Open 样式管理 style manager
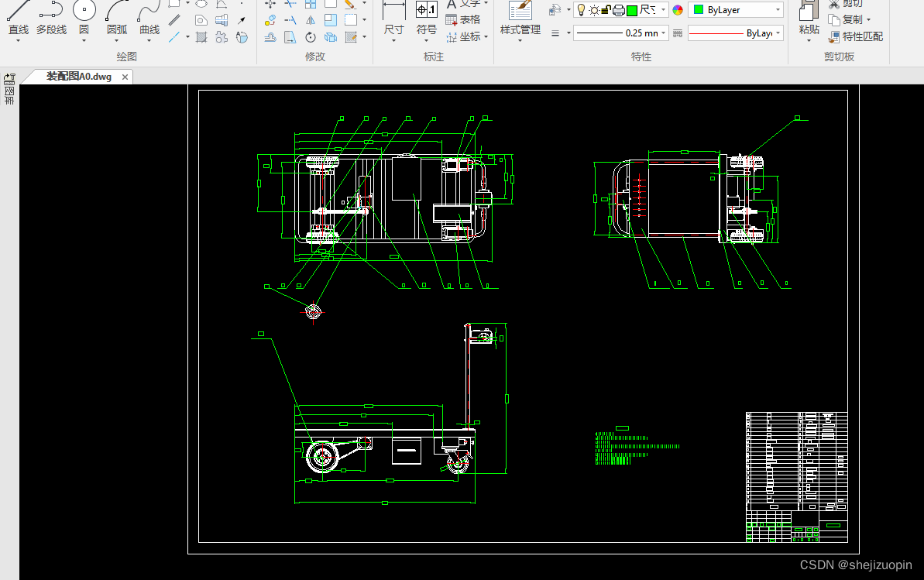The width and height of the screenshot is (924, 580). [520, 18]
